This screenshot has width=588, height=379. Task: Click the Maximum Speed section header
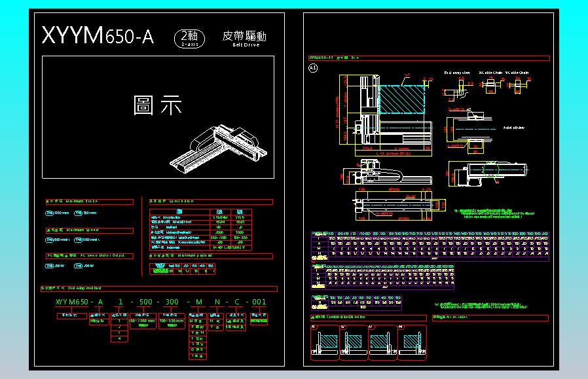(x=89, y=230)
